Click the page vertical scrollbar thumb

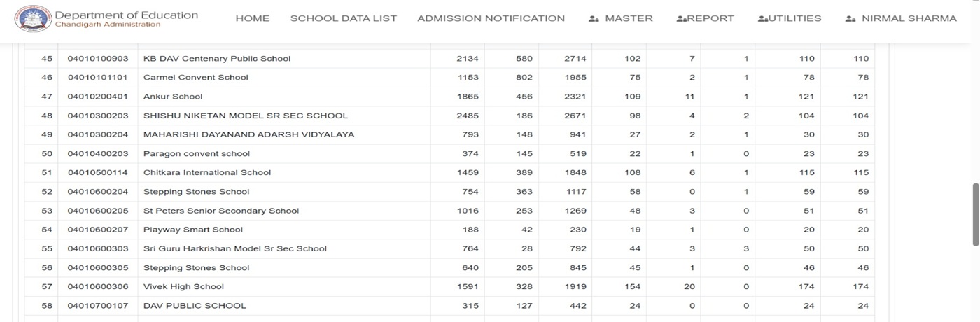click(976, 214)
